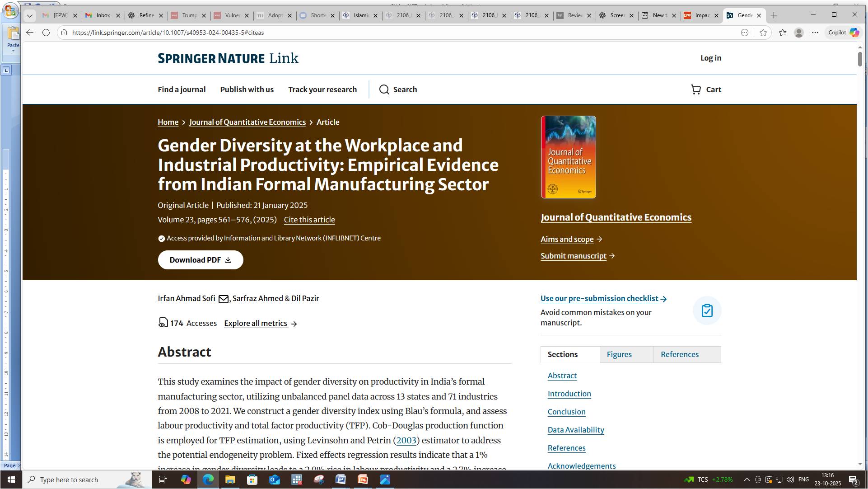Add page to favorites star icon

[x=763, y=33]
